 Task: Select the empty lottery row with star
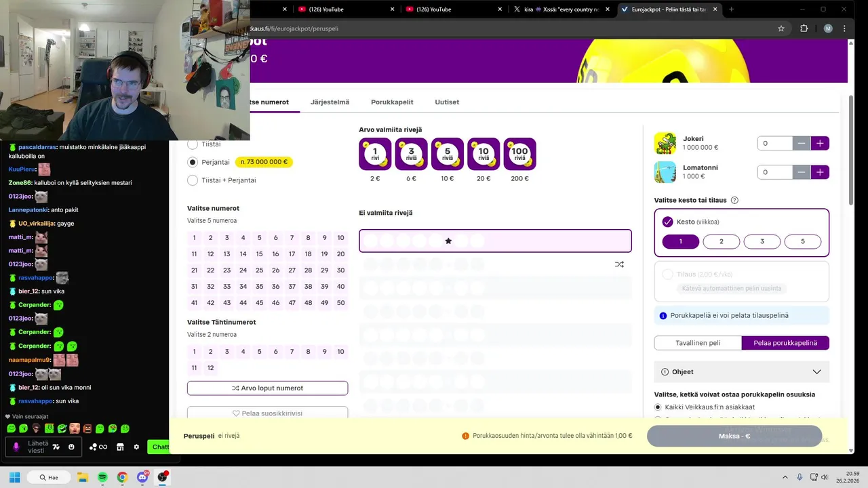[x=495, y=241]
